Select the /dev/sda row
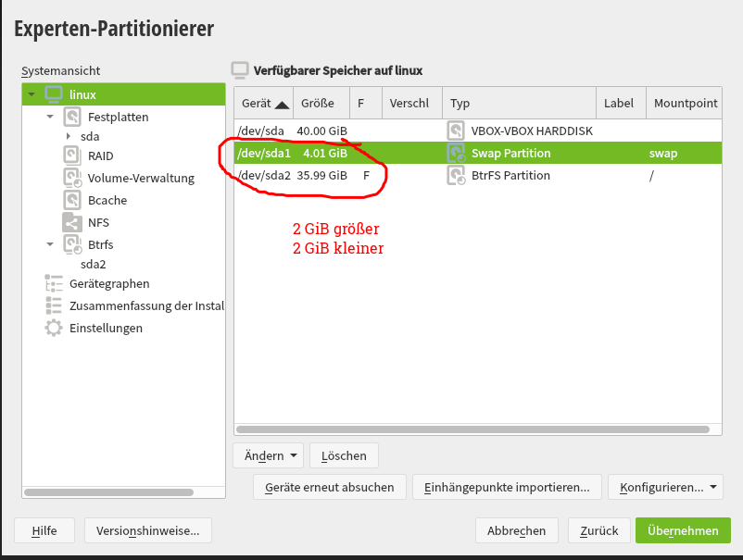The height and width of the screenshot is (560, 743). click(x=478, y=131)
